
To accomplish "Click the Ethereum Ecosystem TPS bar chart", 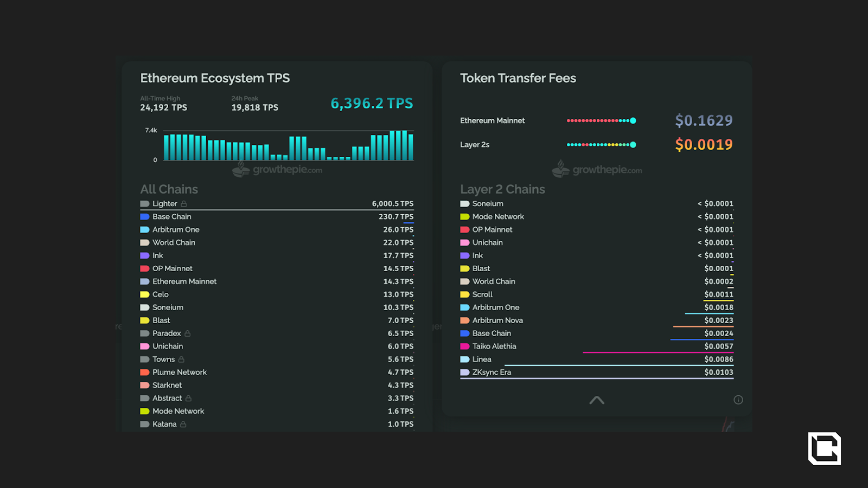I will (x=289, y=145).
